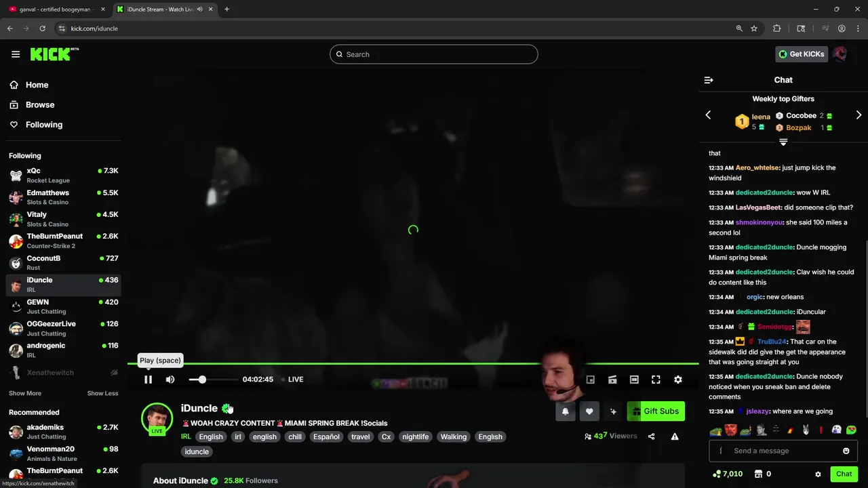Click the KICK logo

point(54,54)
